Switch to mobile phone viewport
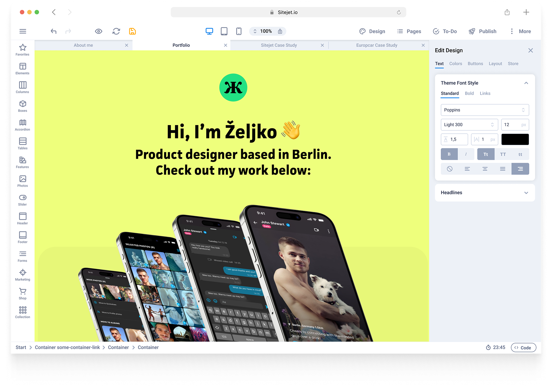This screenshot has height=392, width=552. (239, 31)
